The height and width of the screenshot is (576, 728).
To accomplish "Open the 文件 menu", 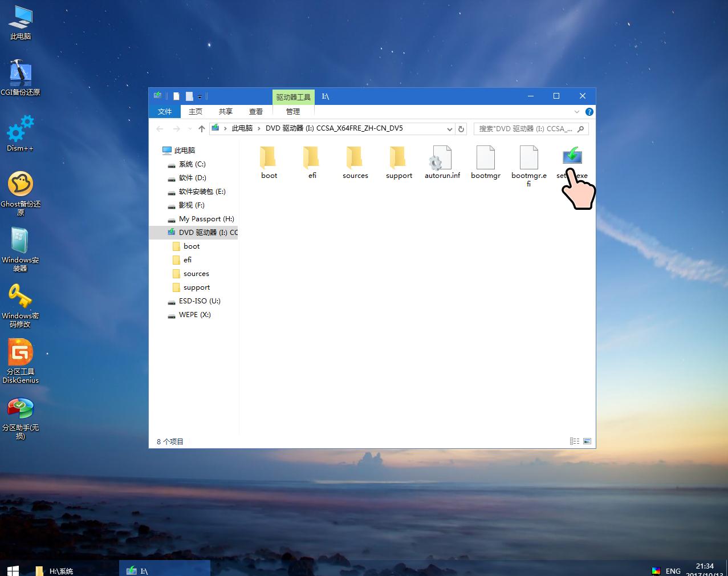I will (x=165, y=112).
